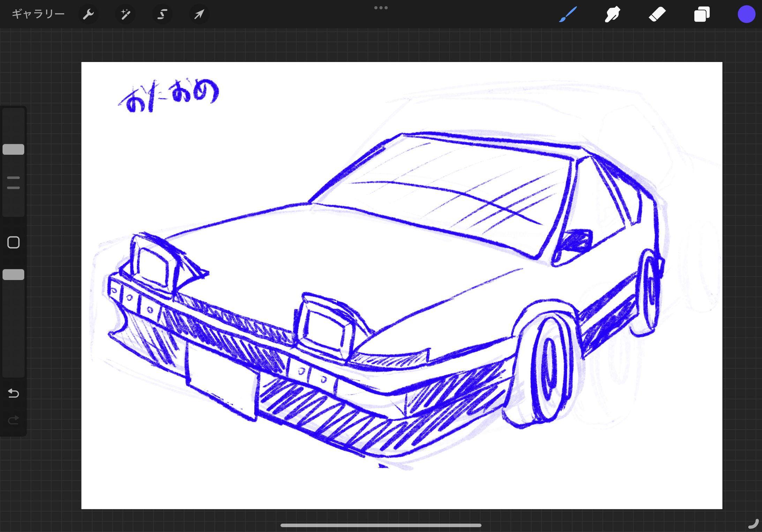Open the Adjustments magic wand menu

coord(126,14)
